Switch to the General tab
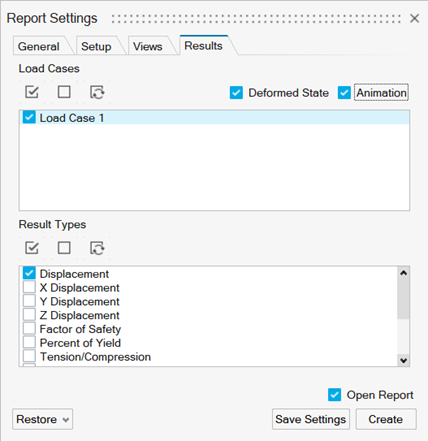 click(x=39, y=46)
